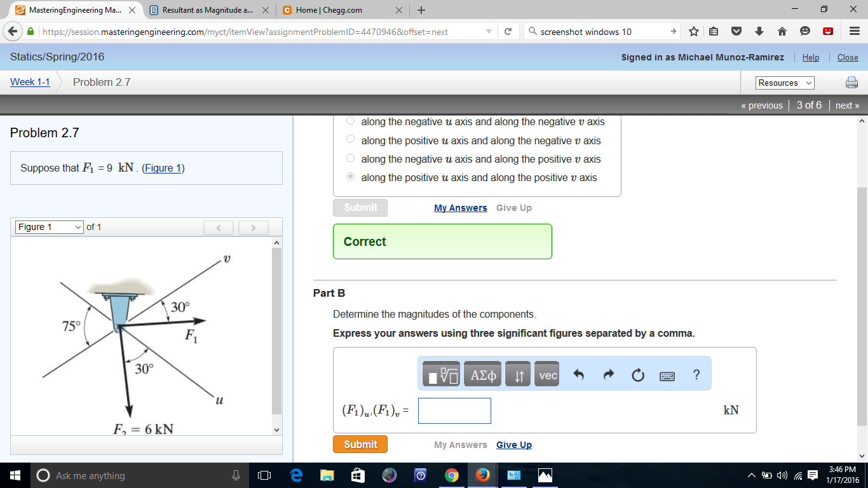
Task: Reset the answer with the circular reset icon
Action: coord(637,374)
